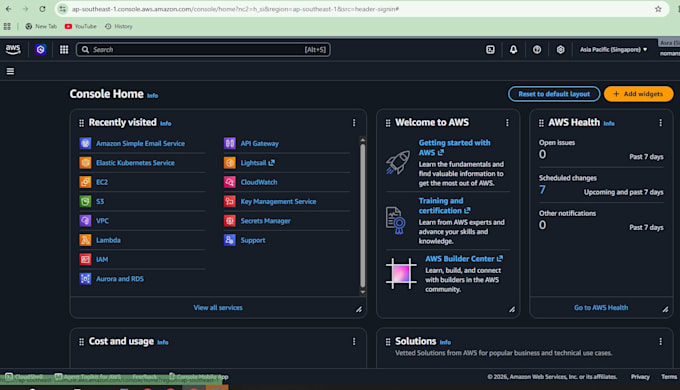Click the EC2 service icon

85,182
